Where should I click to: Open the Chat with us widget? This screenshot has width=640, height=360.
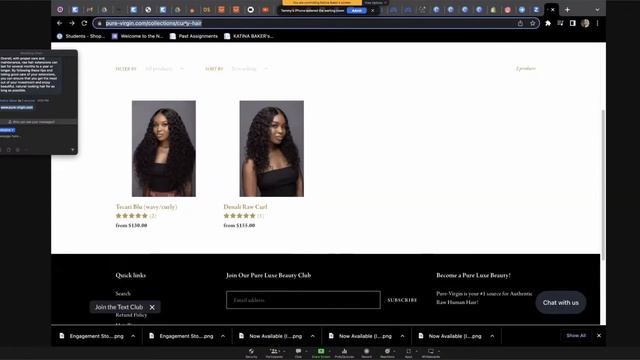click(560, 302)
